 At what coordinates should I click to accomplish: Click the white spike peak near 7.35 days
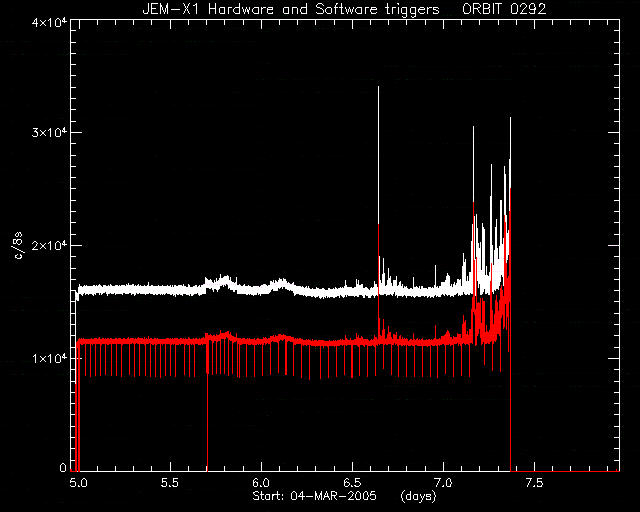click(510, 119)
